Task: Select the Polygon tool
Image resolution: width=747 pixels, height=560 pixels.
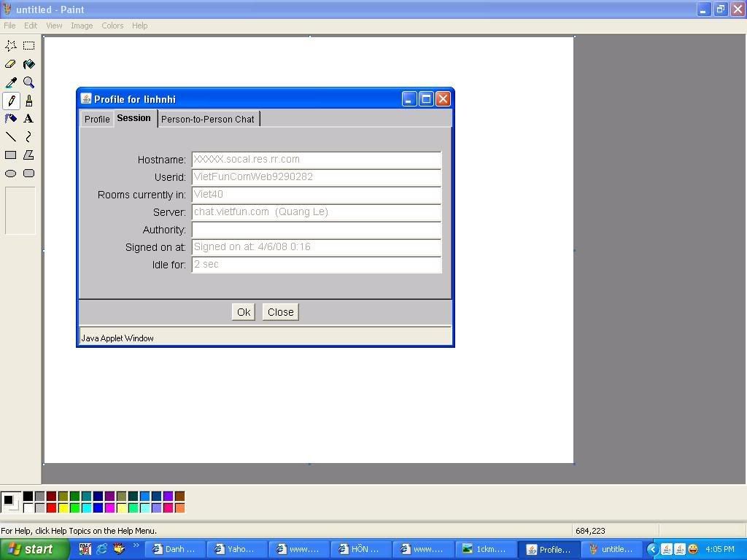Action: [29, 155]
